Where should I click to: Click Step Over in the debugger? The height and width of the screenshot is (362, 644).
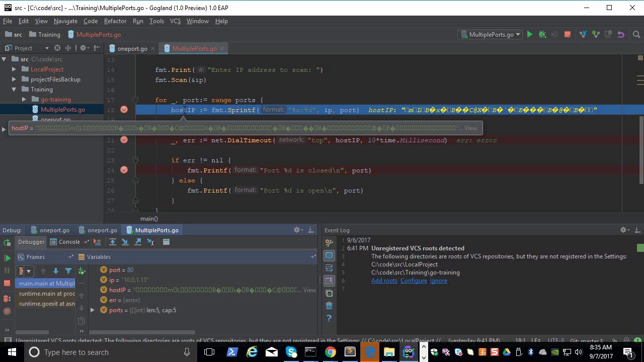113,242
